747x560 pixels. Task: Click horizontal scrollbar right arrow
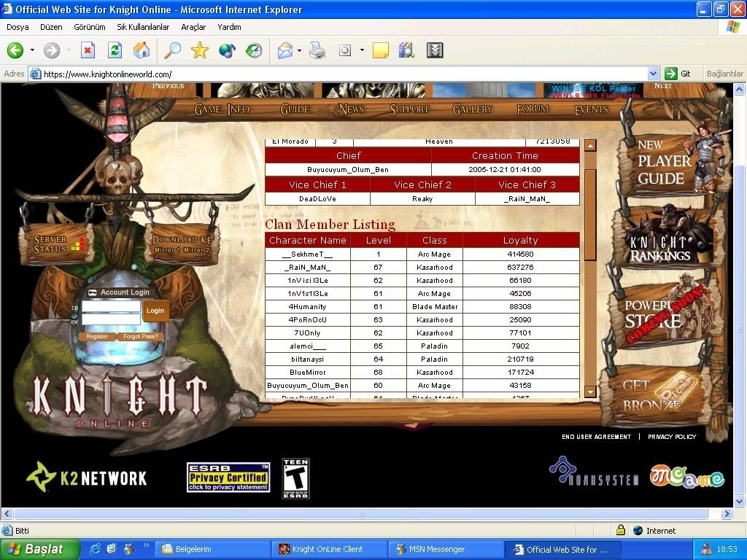pyautogui.click(x=727, y=514)
